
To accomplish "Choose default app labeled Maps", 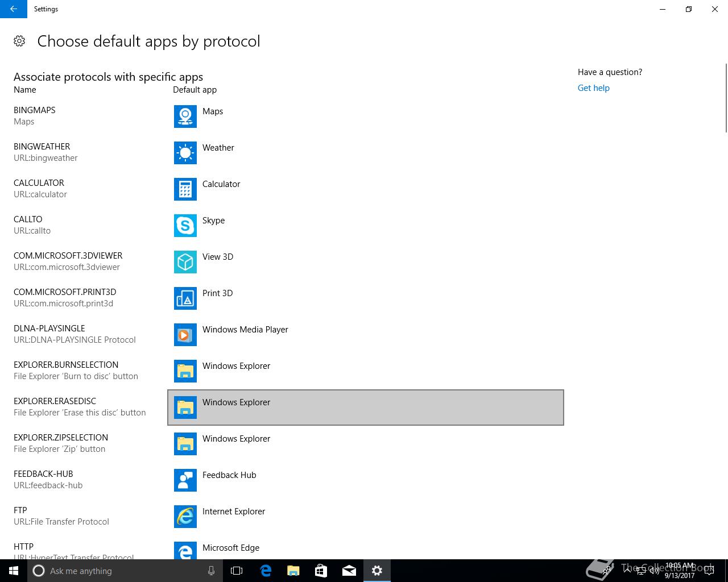I will (213, 111).
